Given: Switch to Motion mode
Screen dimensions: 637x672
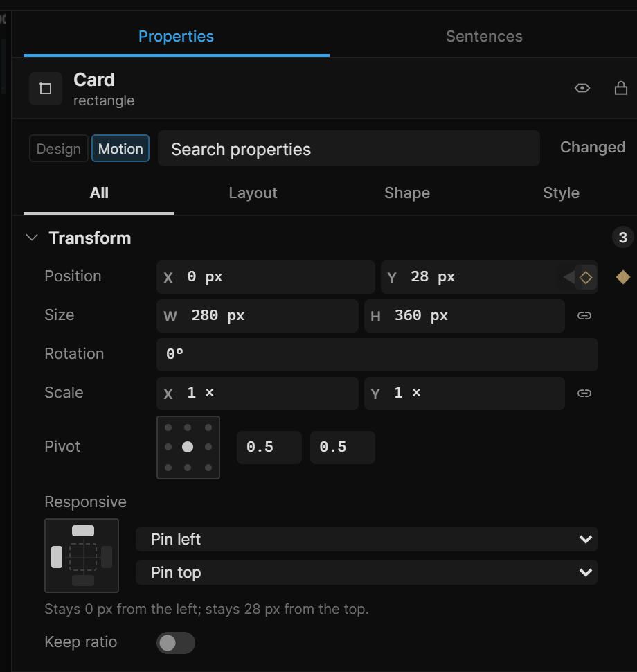Looking at the screenshot, I should [x=120, y=149].
